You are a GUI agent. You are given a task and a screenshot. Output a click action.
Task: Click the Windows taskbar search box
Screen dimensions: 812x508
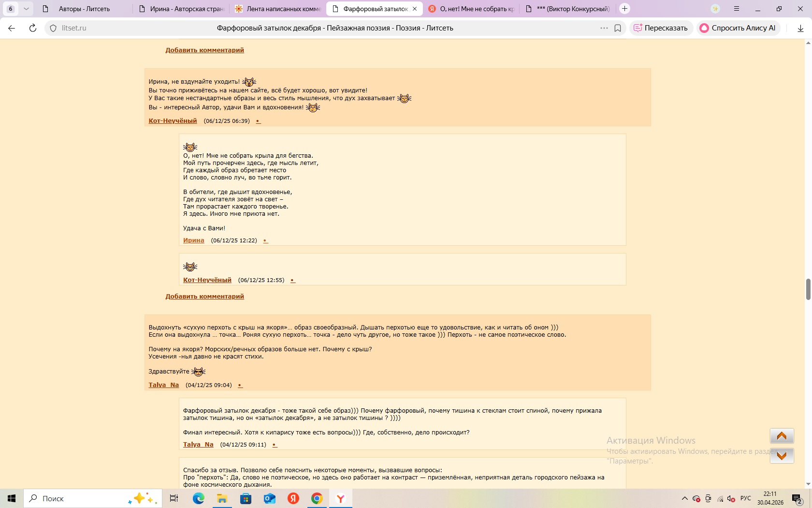tap(92, 498)
